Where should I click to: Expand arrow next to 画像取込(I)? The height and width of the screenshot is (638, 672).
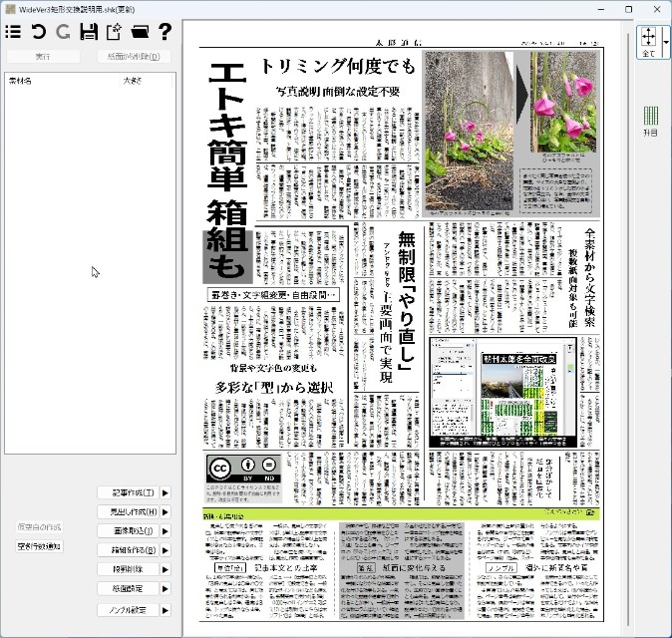click(166, 531)
